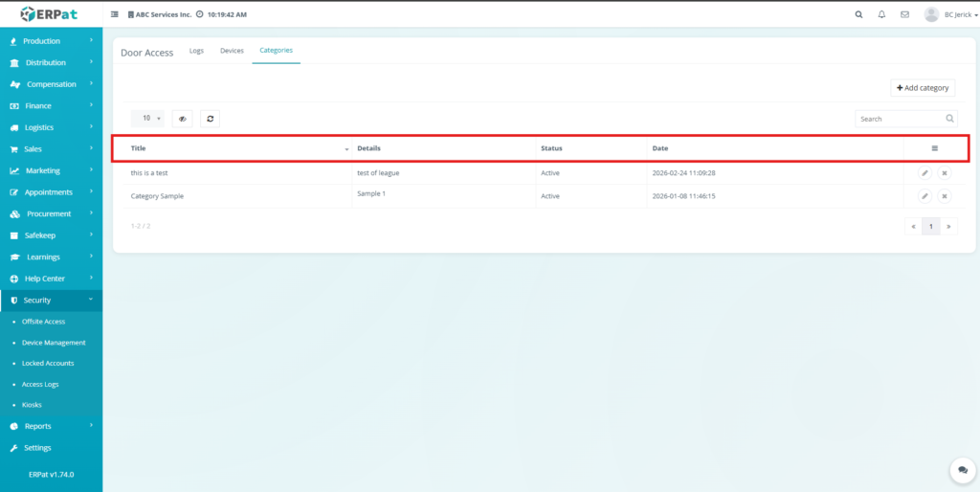Collapse the Security sidebar menu
Screen dimensions: 980x492
(51, 301)
